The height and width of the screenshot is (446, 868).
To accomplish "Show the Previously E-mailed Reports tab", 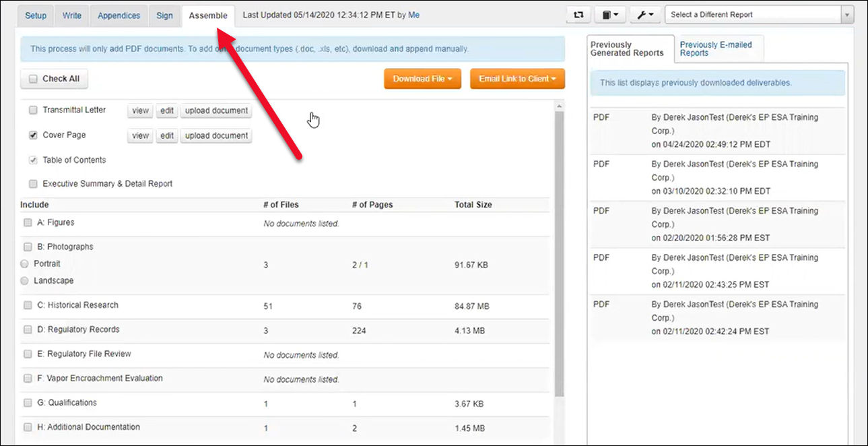I will coord(719,49).
